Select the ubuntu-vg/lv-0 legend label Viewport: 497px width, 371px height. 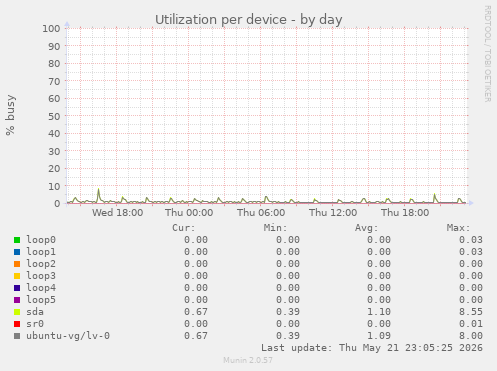(x=68, y=336)
